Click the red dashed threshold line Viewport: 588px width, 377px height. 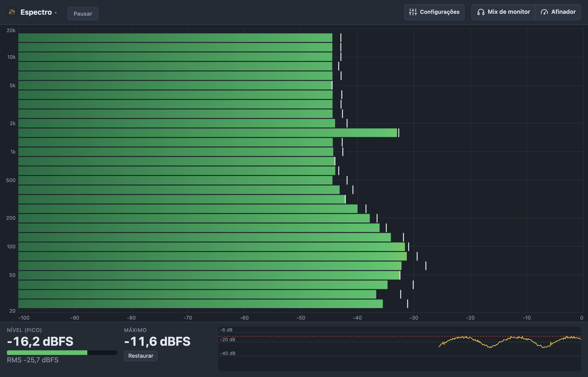click(399, 336)
